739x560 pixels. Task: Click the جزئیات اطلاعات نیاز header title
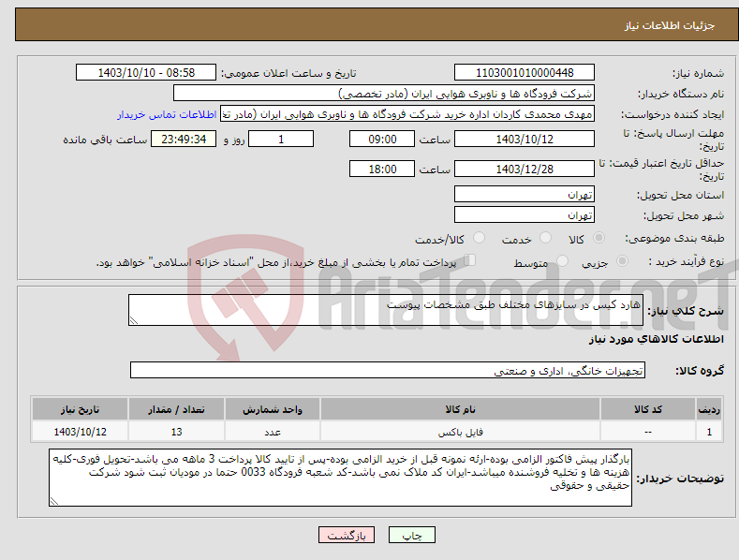point(670,25)
